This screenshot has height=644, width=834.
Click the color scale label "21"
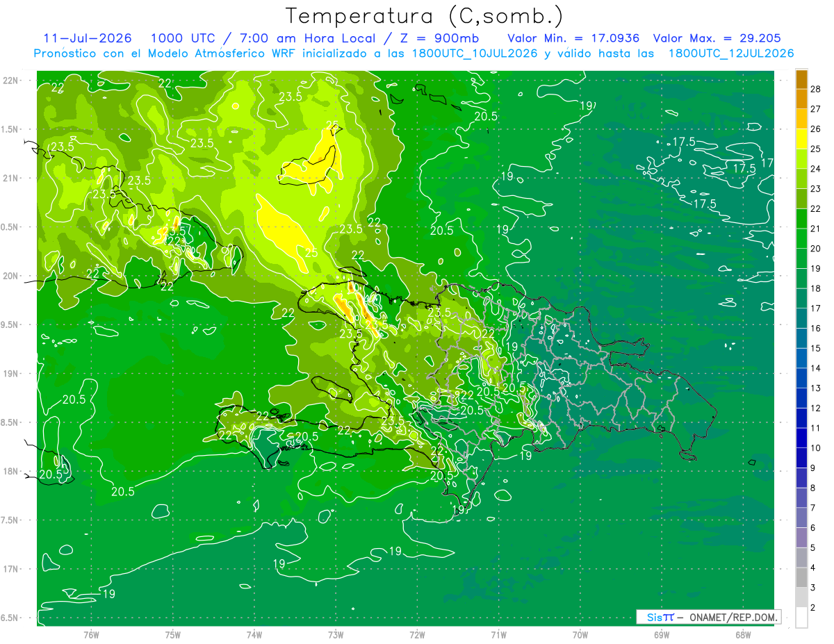click(x=815, y=229)
